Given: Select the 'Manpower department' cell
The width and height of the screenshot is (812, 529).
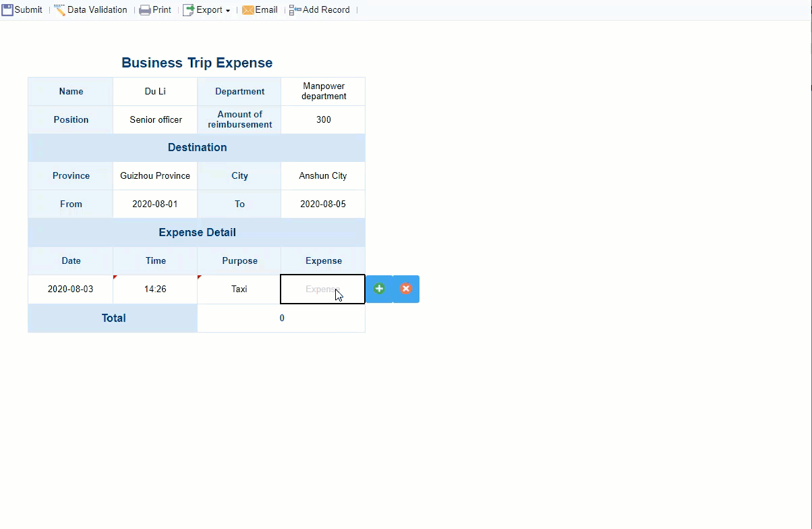Looking at the screenshot, I should 324,92.
